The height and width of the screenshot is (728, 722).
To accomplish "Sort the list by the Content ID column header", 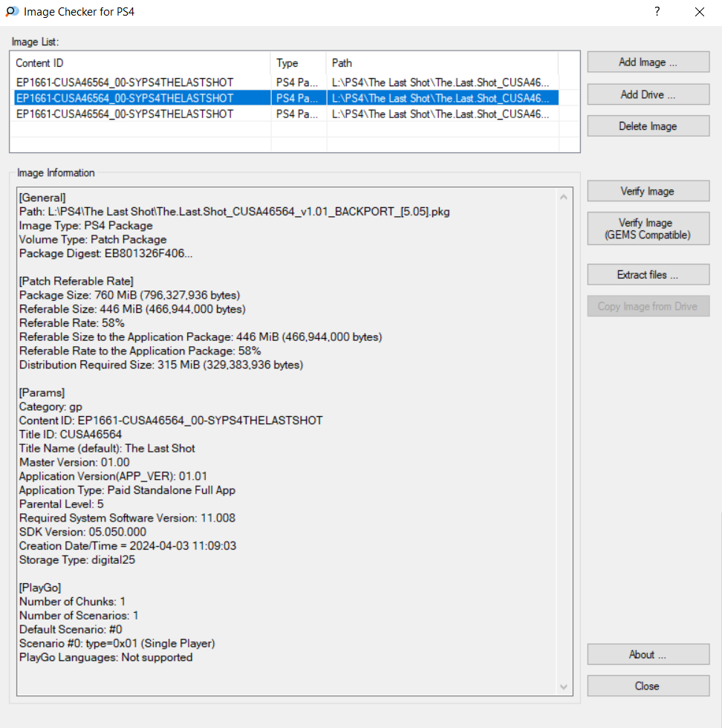I will point(140,63).
